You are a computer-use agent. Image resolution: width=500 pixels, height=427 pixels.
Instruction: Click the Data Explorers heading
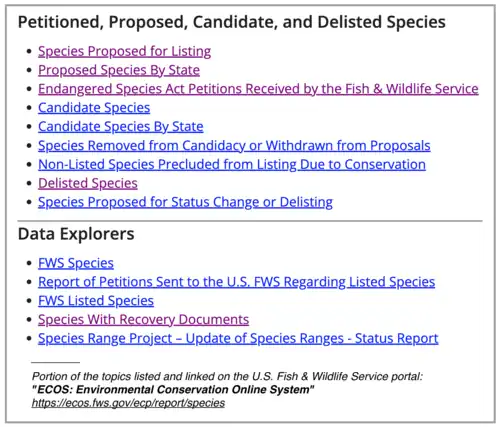tap(76, 234)
